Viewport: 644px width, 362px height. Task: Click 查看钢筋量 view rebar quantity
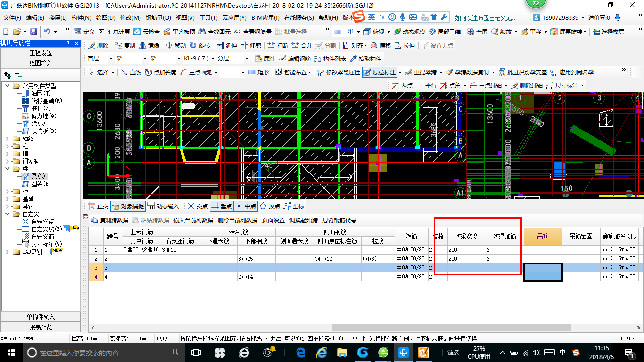tap(253, 32)
